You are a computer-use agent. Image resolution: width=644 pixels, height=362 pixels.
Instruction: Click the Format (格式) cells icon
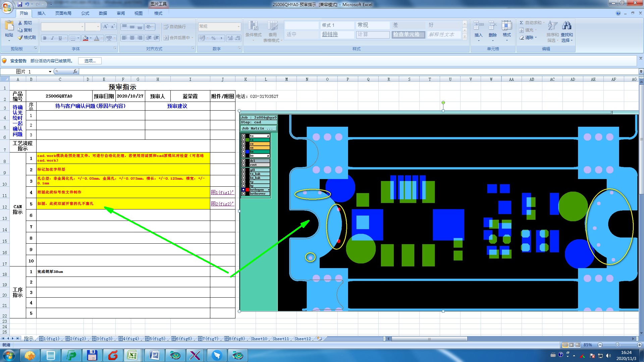506,26
